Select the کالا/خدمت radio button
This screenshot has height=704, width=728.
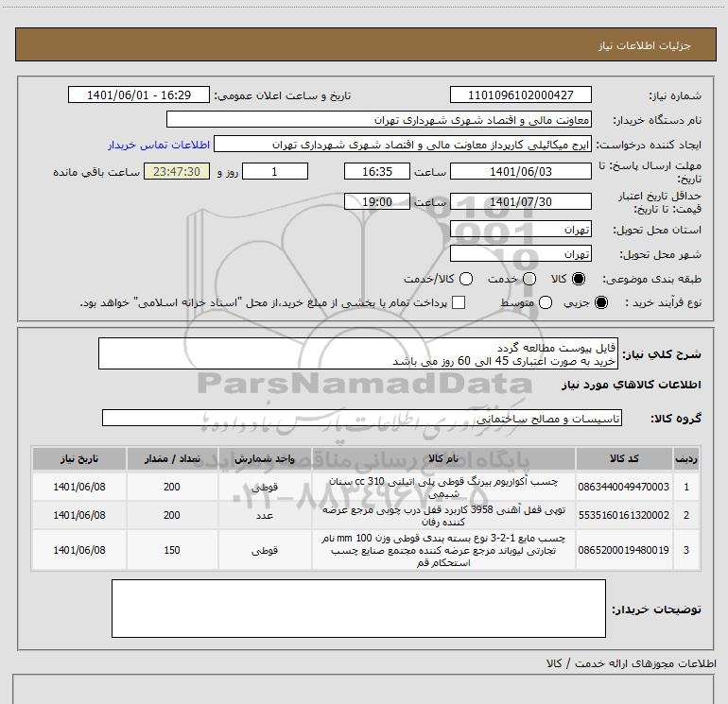tap(466, 279)
